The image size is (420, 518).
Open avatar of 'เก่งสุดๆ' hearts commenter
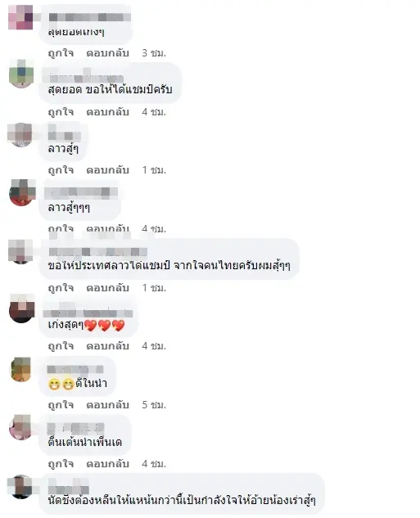pyautogui.click(x=21, y=309)
